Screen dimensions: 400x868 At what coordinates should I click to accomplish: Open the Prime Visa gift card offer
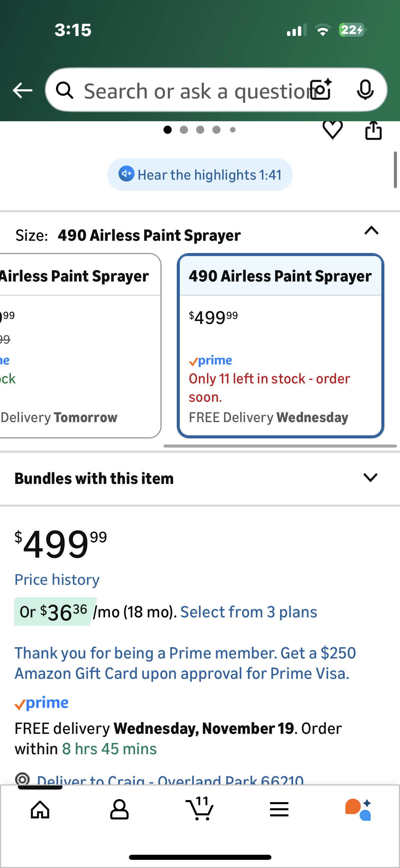click(x=185, y=663)
